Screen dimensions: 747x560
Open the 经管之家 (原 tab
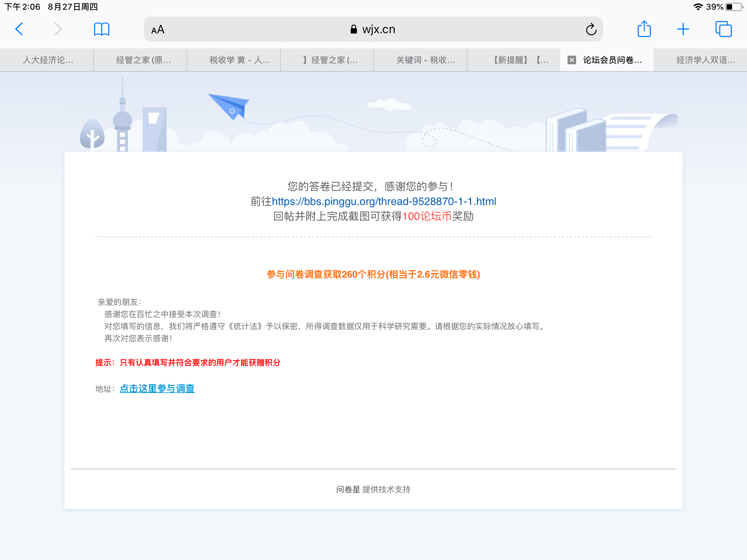(x=143, y=60)
